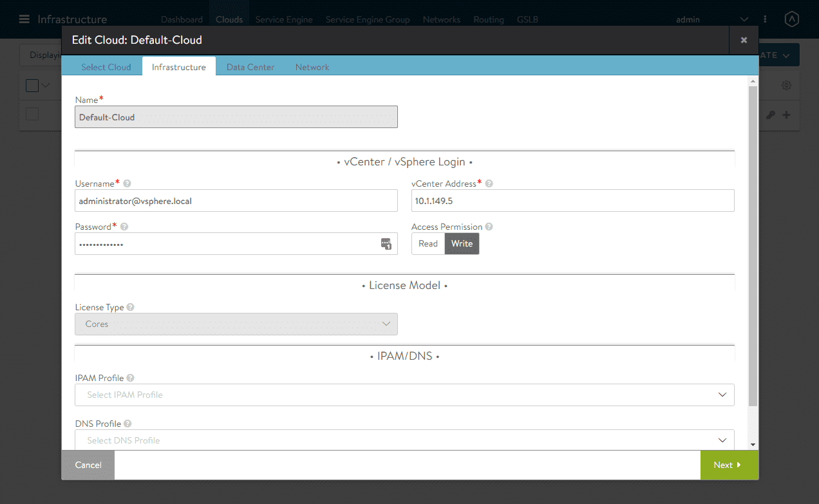The image size is (819, 504).
Task: Click the IPAM/DNS section heading
Action: [x=405, y=356]
